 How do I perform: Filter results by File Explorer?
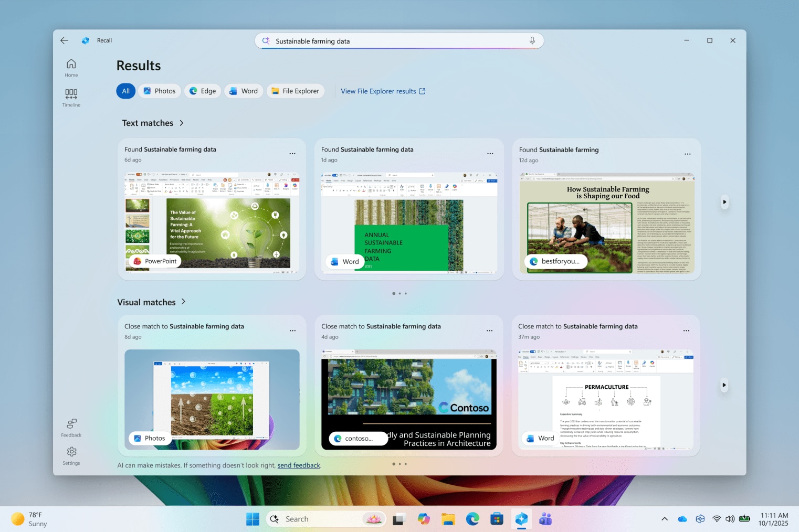tap(295, 91)
